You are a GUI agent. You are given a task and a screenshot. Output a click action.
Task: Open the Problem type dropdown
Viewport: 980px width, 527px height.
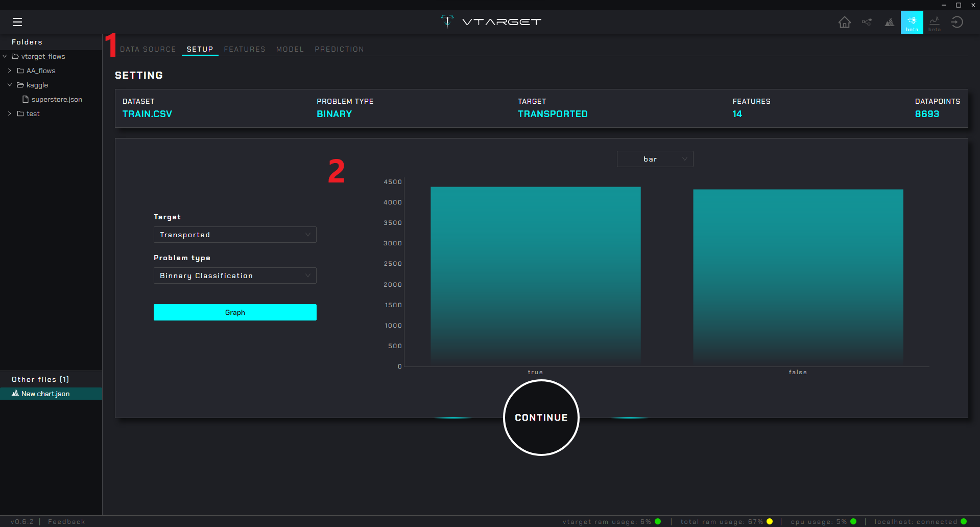point(235,276)
